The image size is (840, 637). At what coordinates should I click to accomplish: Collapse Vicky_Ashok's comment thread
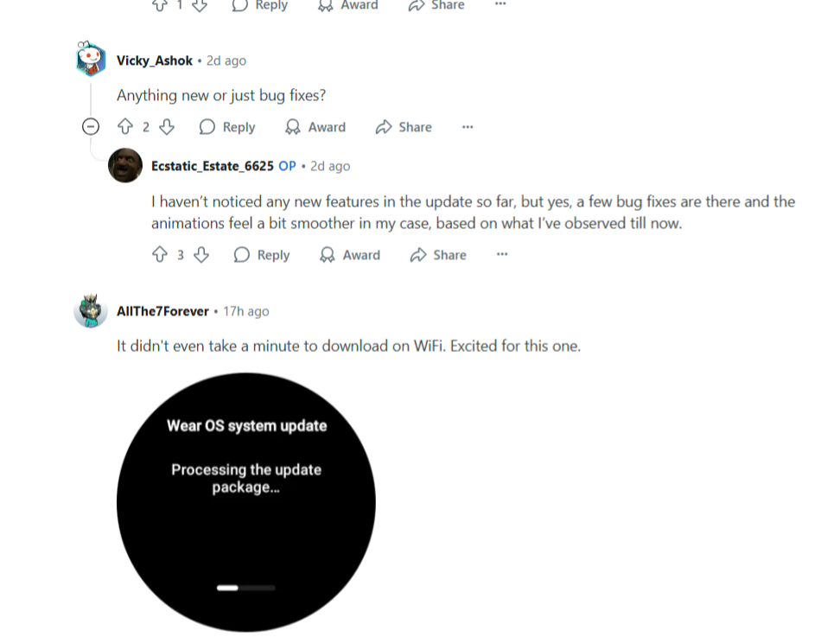click(x=91, y=127)
